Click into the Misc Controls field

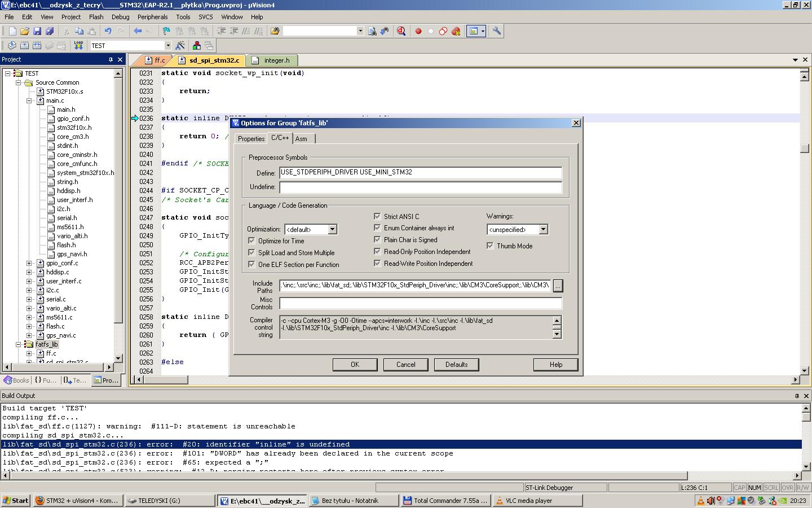click(x=421, y=303)
